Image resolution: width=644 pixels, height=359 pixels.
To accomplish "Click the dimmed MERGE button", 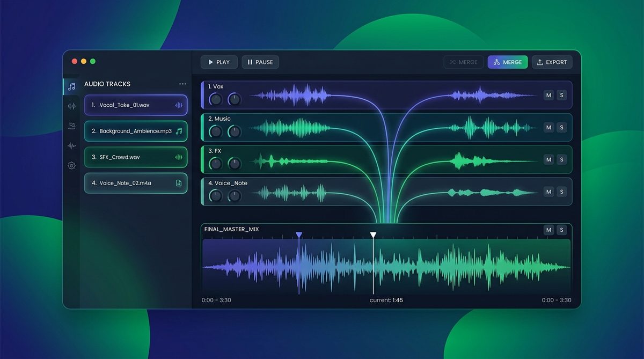I will [x=464, y=62].
